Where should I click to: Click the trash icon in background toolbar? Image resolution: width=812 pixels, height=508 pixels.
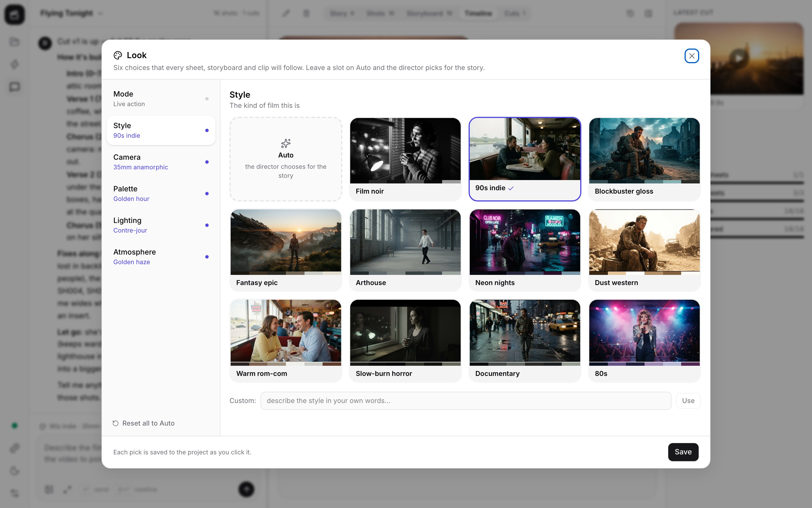[x=306, y=14]
